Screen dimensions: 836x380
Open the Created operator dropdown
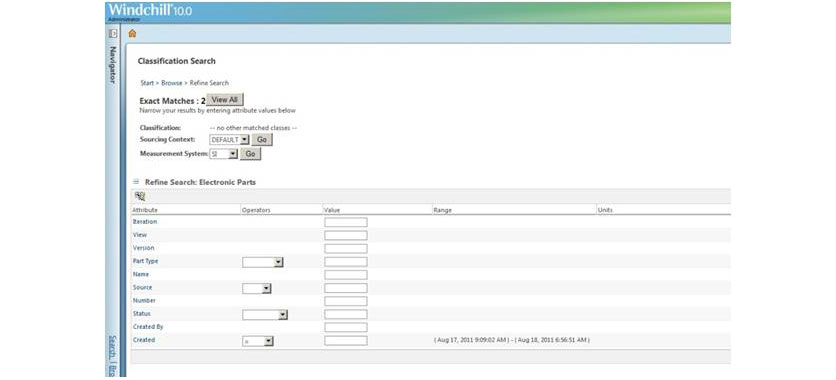pos(258,341)
